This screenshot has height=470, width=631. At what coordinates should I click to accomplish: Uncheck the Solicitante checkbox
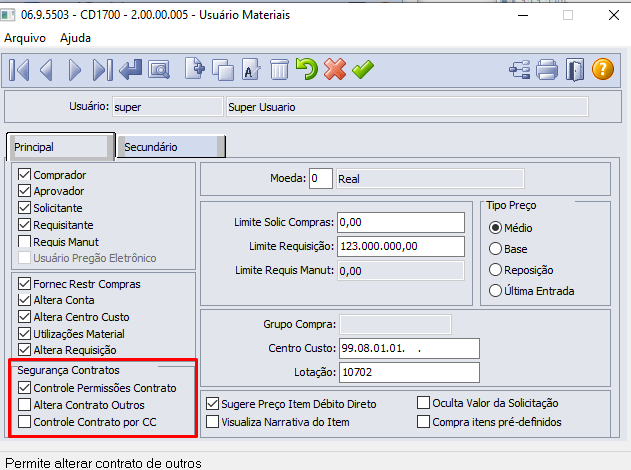(25, 208)
